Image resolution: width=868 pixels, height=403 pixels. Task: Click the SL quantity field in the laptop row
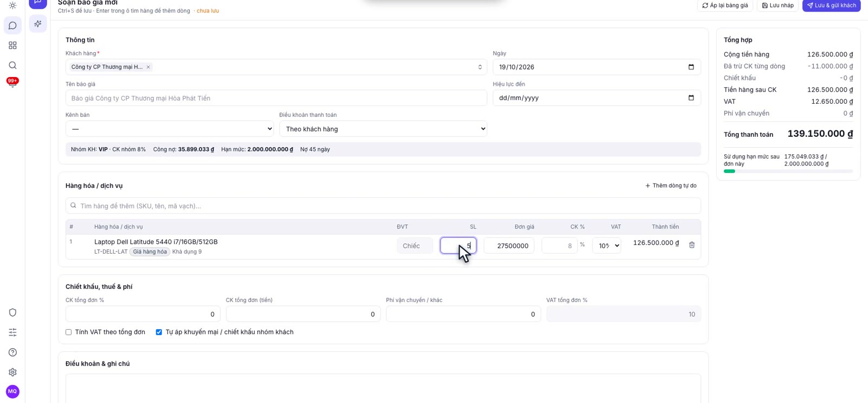point(458,245)
